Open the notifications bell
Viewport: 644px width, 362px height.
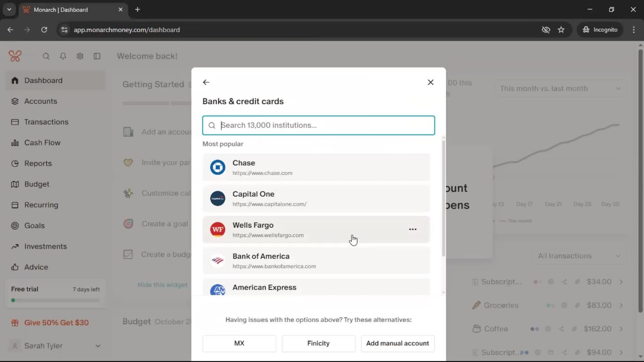pyautogui.click(x=63, y=56)
